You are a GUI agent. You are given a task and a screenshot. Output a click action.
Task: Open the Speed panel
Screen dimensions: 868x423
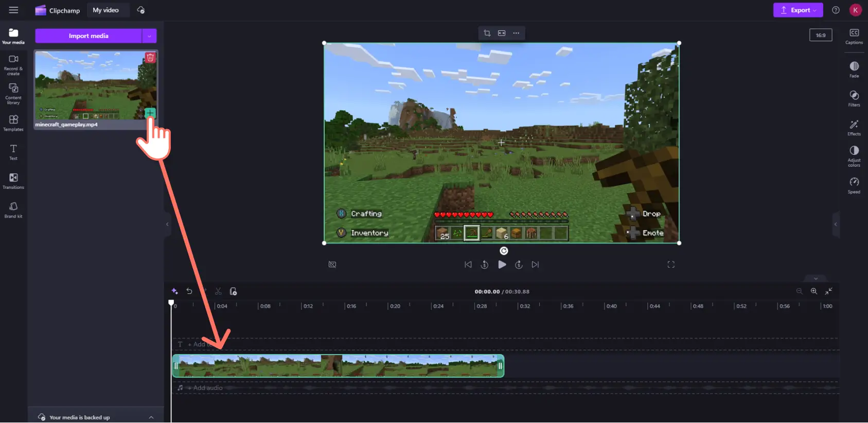854,185
